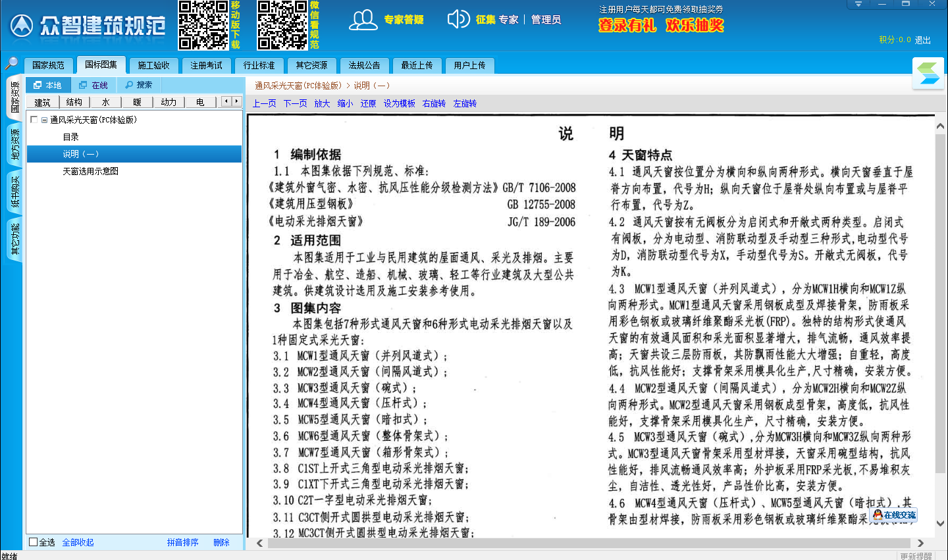The width and height of the screenshot is (948, 560).
Task: Click 拼音排序 sort link
Action: click(x=182, y=542)
